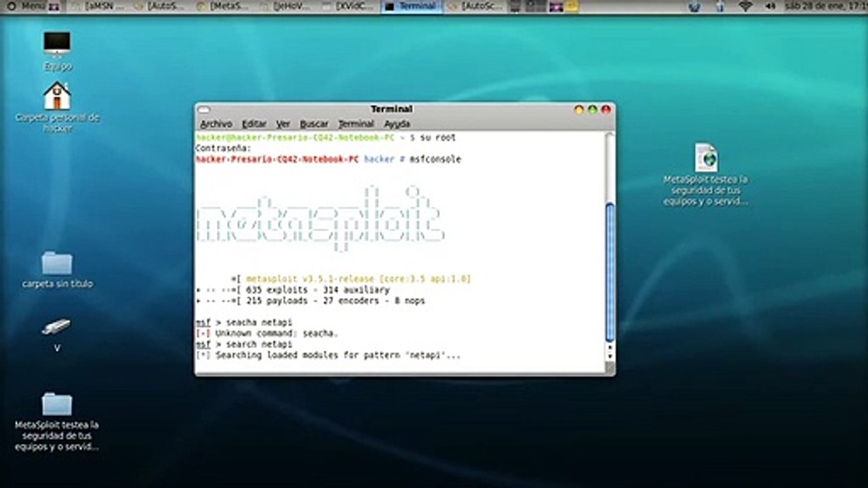Close Terminal with the red button
Image resolution: width=868 pixels, height=488 pixels.
(x=606, y=109)
